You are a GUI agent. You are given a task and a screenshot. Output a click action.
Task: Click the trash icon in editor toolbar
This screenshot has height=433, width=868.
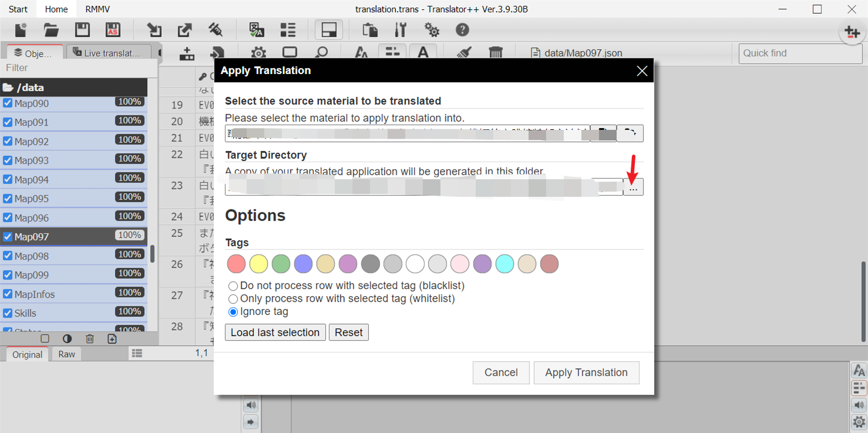pos(496,52)
